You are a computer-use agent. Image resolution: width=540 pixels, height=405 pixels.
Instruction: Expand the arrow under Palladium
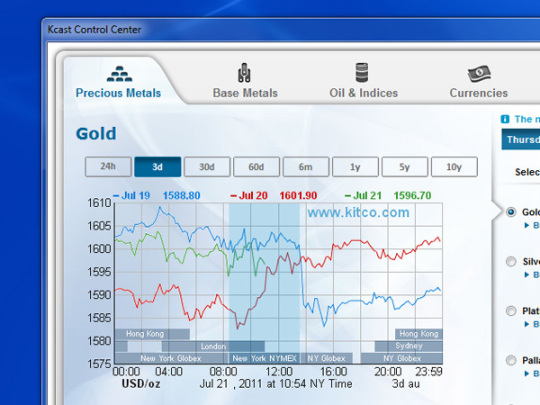(526, 374)
